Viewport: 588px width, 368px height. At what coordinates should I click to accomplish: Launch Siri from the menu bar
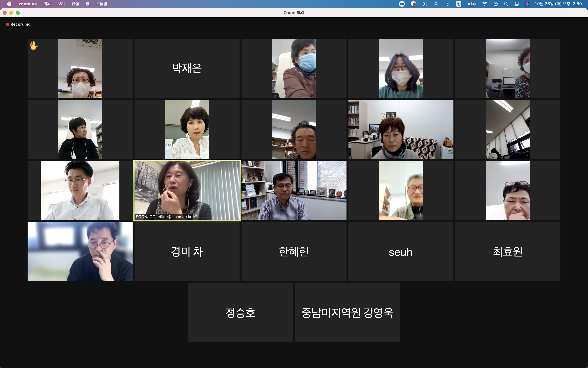pos(527,4)
